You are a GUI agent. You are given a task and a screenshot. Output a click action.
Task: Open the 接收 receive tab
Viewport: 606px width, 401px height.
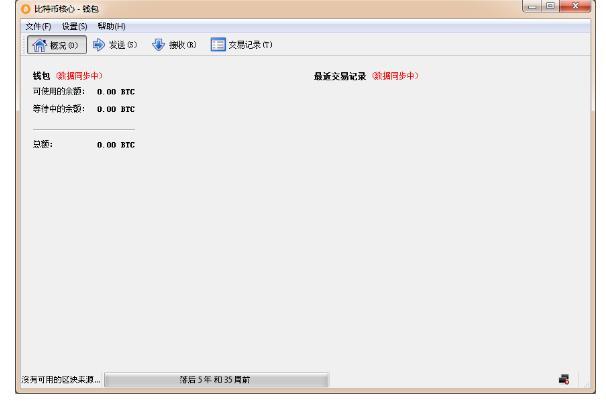pyautogui.click(x=174, y=45)
